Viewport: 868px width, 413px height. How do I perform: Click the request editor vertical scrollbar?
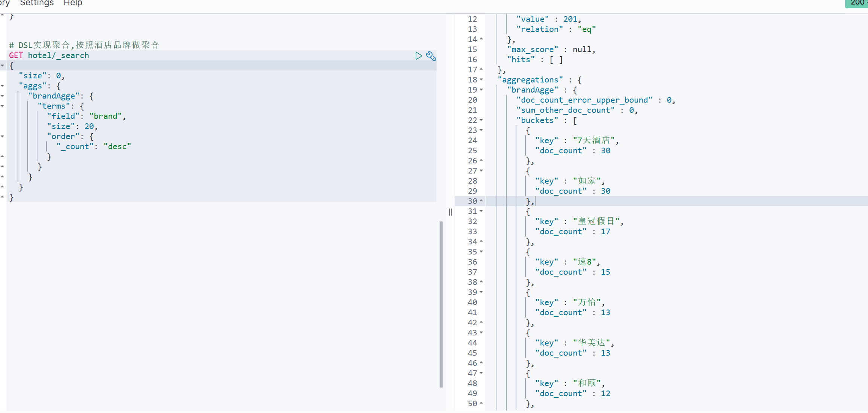click(x=441, y=304)
